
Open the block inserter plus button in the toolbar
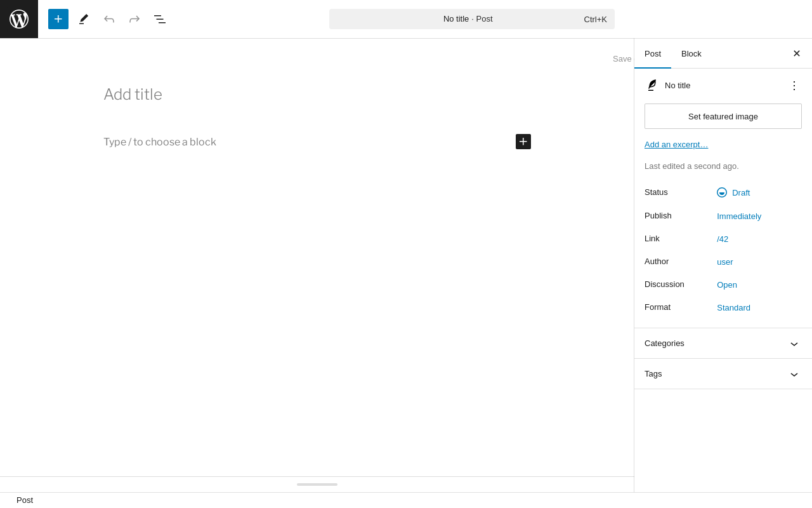coord(58,19)
